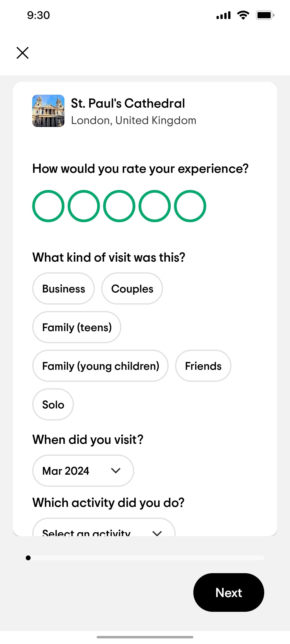Select the fourth rating circle
The image size is (290, 644).
(155, 206)
